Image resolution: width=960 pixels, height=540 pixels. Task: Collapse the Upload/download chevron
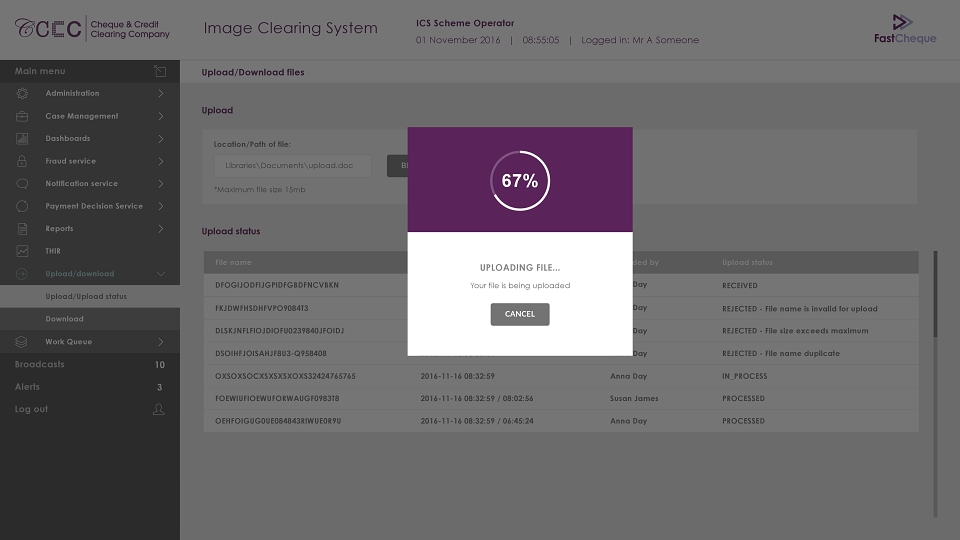click(160, 274)
